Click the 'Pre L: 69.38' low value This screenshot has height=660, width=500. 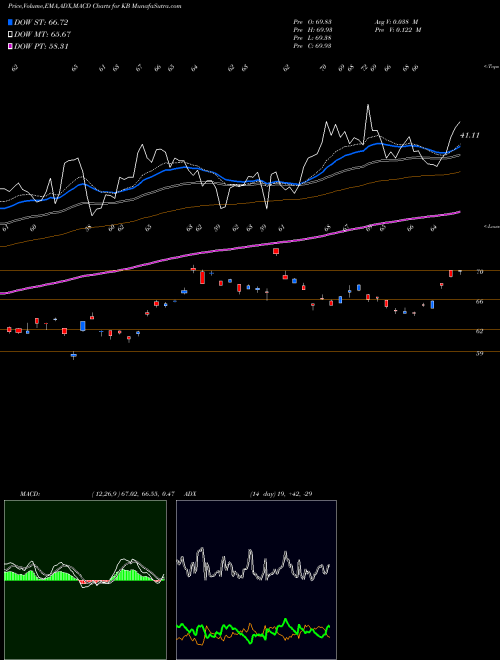[312, 38]
